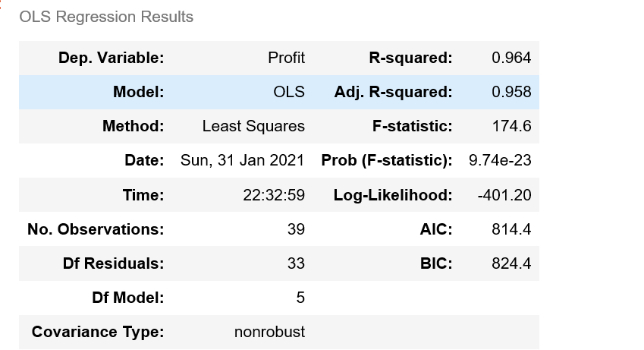Select the AIC value 814.4
The width and height of the screenshot is (644, 350).
(x=511, y=229)
